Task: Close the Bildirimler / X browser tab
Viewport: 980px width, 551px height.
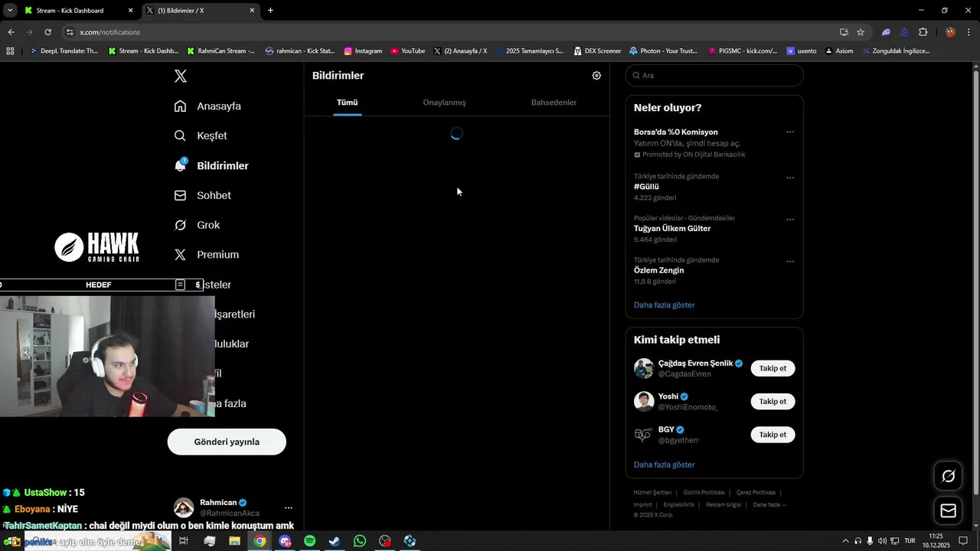Action: (x=252, y=11)
